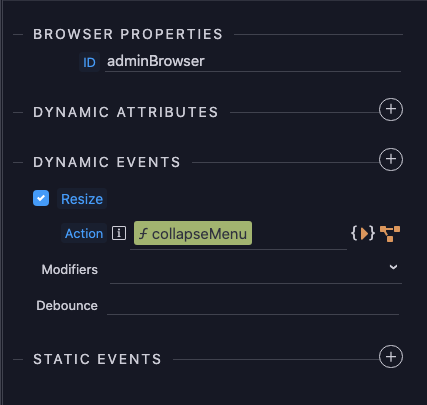Click the function symbol in collapseMenu chip

143,233
